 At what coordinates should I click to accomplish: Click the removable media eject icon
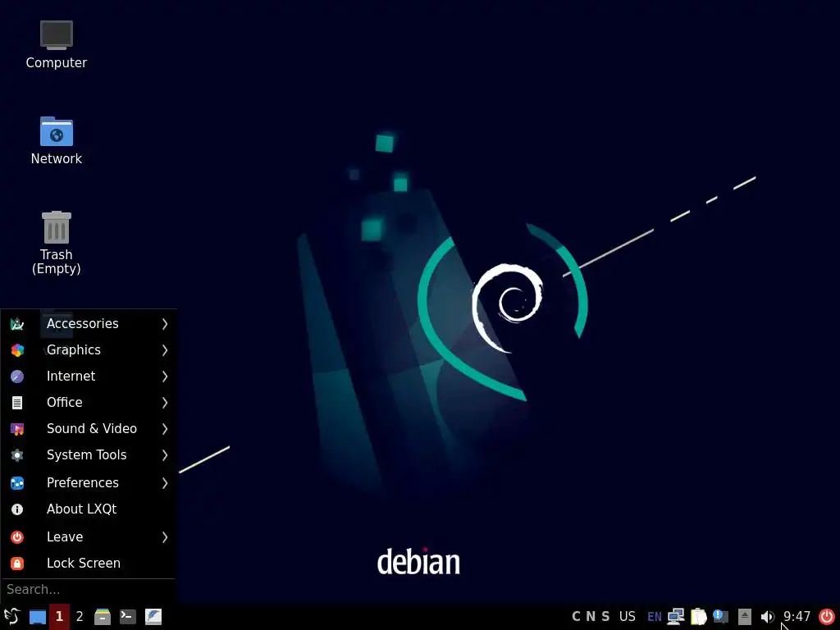point(745,617)
